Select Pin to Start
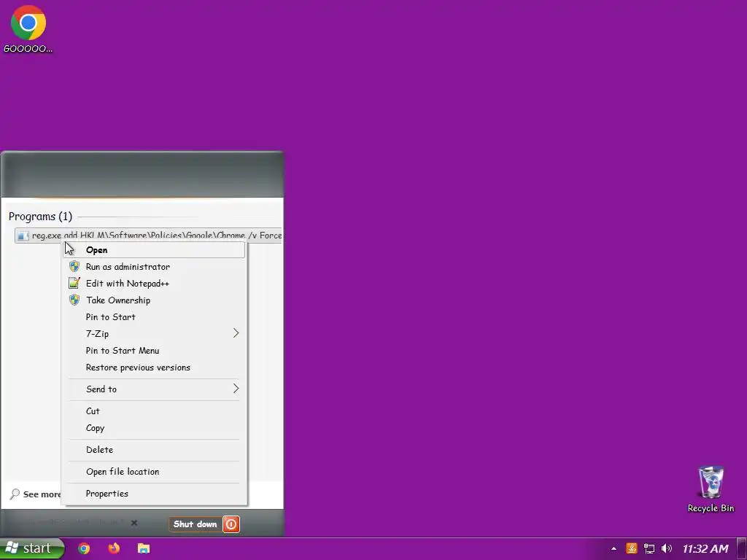The width and height of the screenshot is (747, 560). tap(154, 317)
